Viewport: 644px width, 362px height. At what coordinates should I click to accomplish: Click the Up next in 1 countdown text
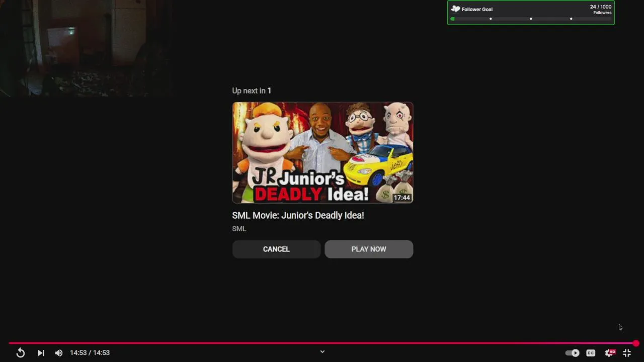click(252, 91)
